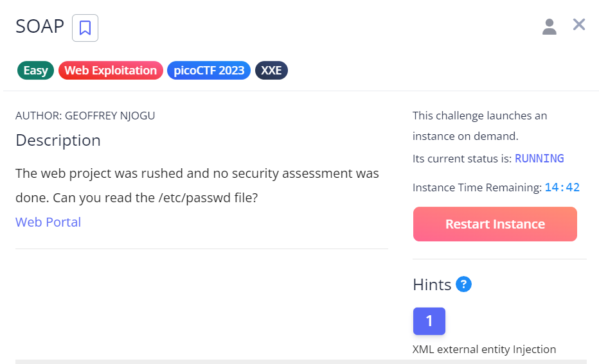Click the RUNNING instance status text
Screen dimensions: 599x364
click(539, 159)
